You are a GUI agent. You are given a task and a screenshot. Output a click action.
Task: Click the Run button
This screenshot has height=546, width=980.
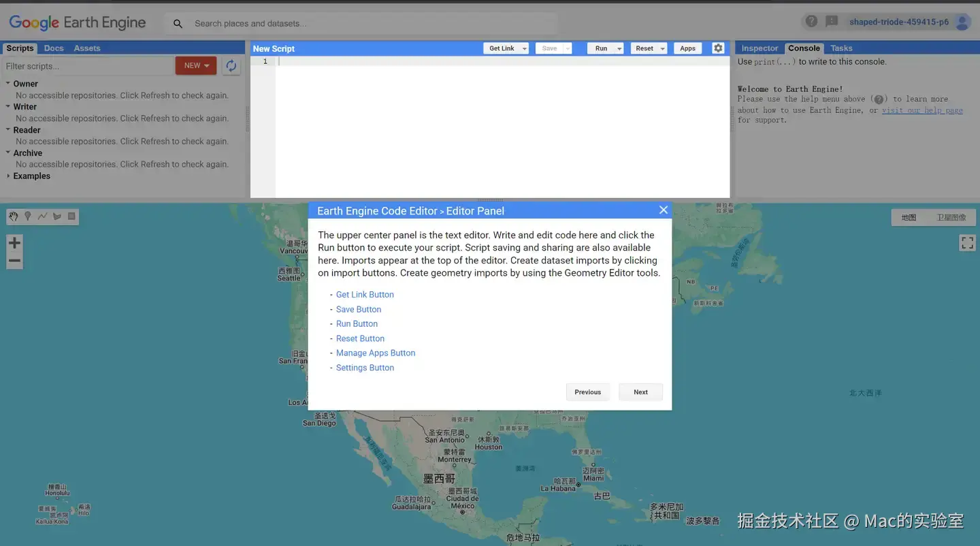pos(601,48)
